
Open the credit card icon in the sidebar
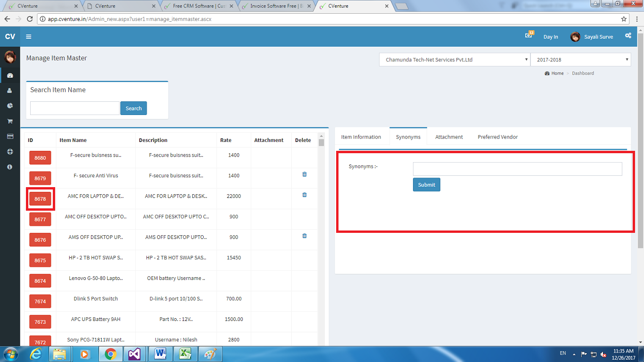10,136
